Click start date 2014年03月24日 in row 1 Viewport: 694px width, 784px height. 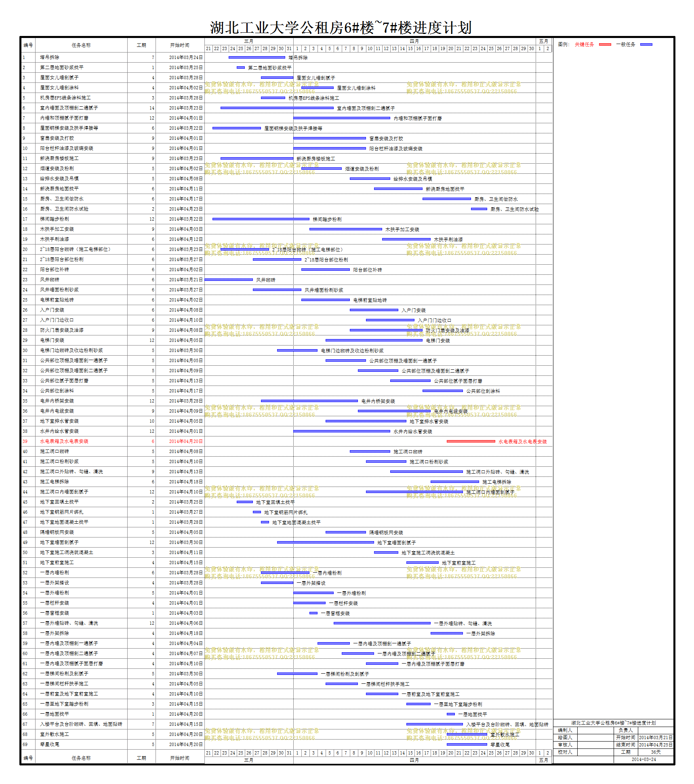pyautogui.click(x=186, y=57)
